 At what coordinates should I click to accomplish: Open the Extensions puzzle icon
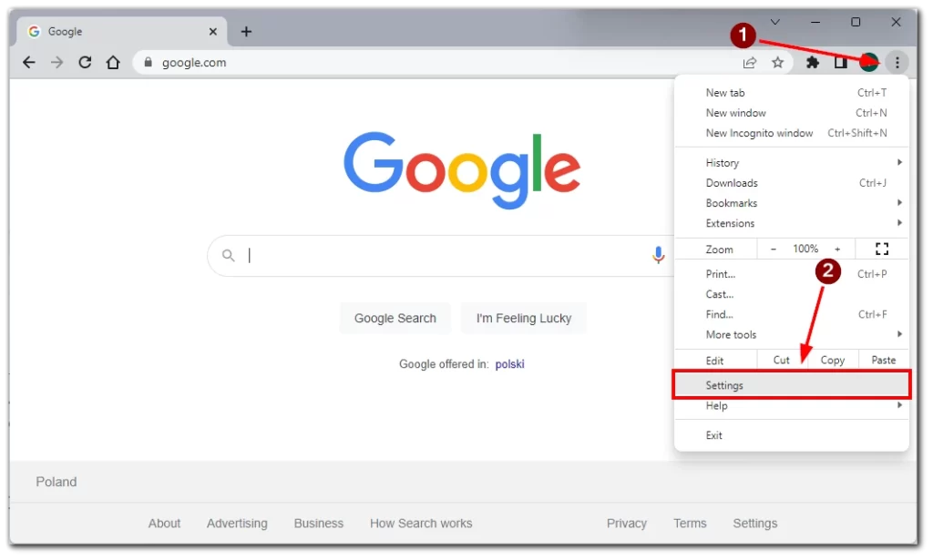click(812, 63)
